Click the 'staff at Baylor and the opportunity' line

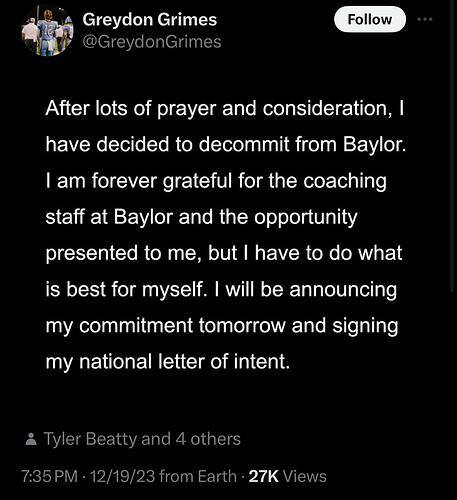pyautogui.click(x=201, y=217)
